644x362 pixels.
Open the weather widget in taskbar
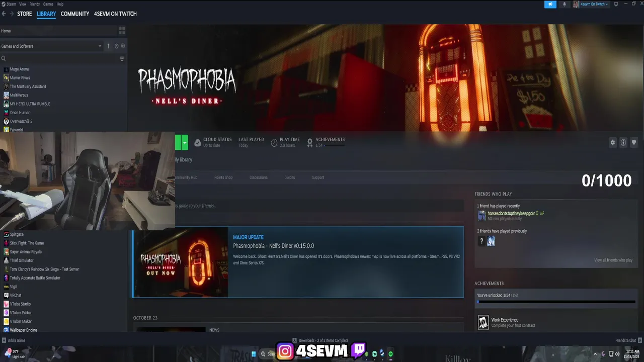(x=15, y=354)
